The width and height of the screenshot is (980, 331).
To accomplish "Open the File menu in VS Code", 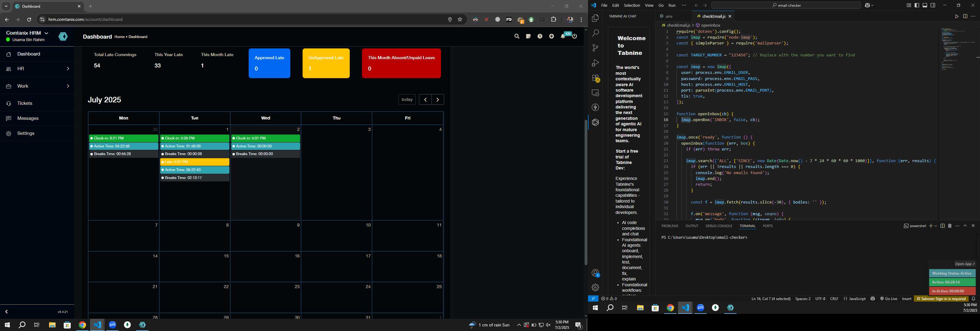I will coord(604,5).
